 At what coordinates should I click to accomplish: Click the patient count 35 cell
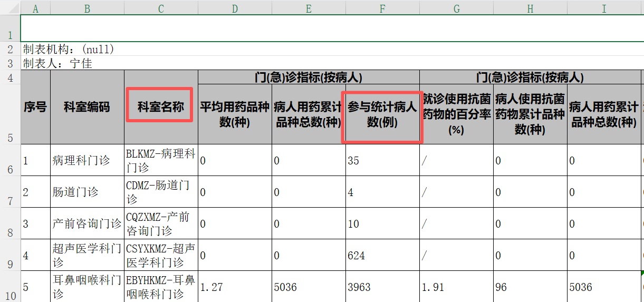click(382, 160)
